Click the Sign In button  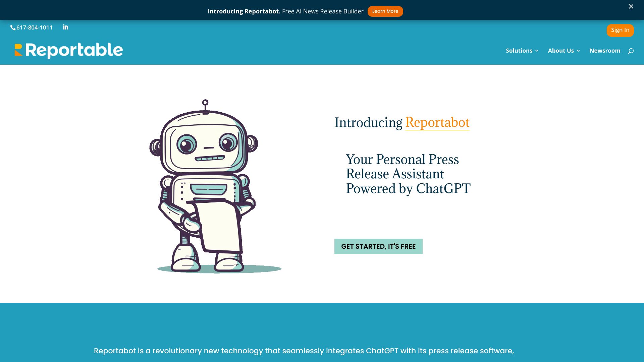point(620,30)
